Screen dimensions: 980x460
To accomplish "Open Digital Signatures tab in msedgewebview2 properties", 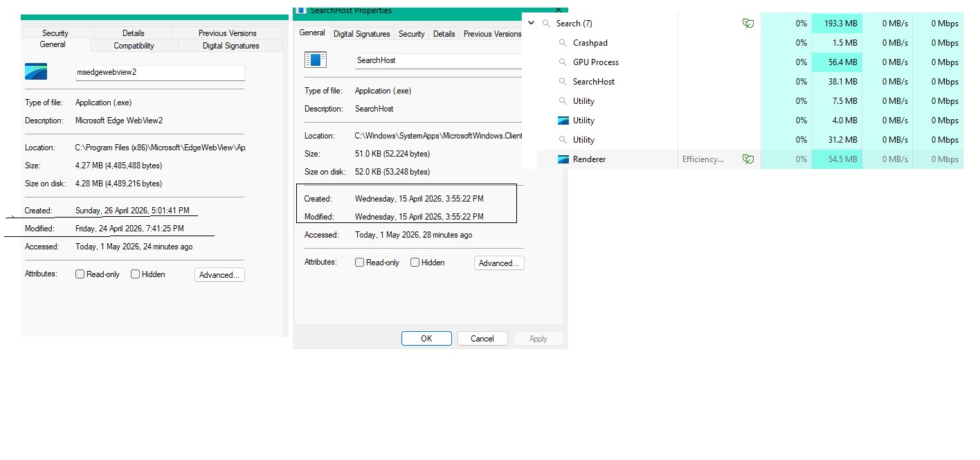I will coord(231,46).
